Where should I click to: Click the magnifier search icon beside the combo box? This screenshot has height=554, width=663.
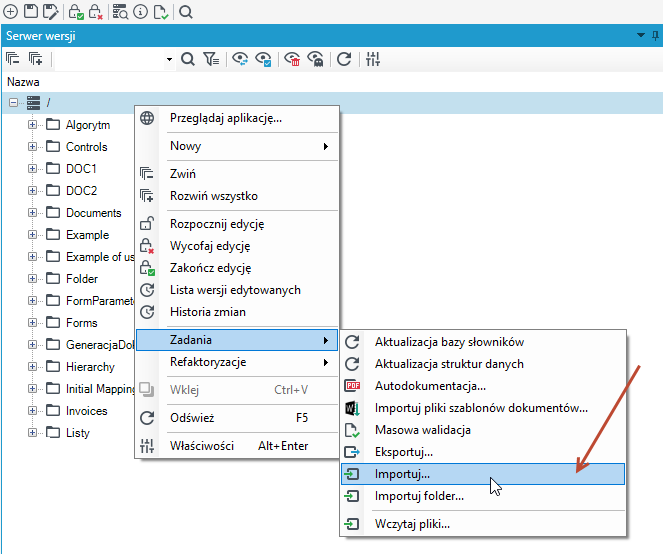(188, 59)
